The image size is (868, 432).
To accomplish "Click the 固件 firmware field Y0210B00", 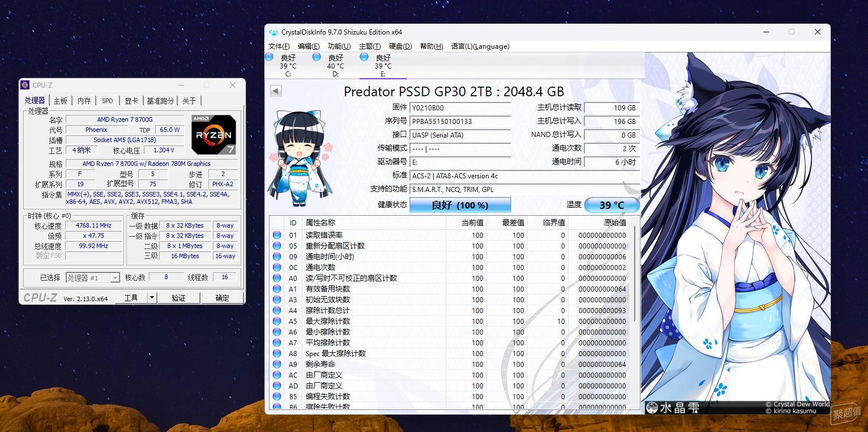I will pyautogui.click(x=460, y=108).
